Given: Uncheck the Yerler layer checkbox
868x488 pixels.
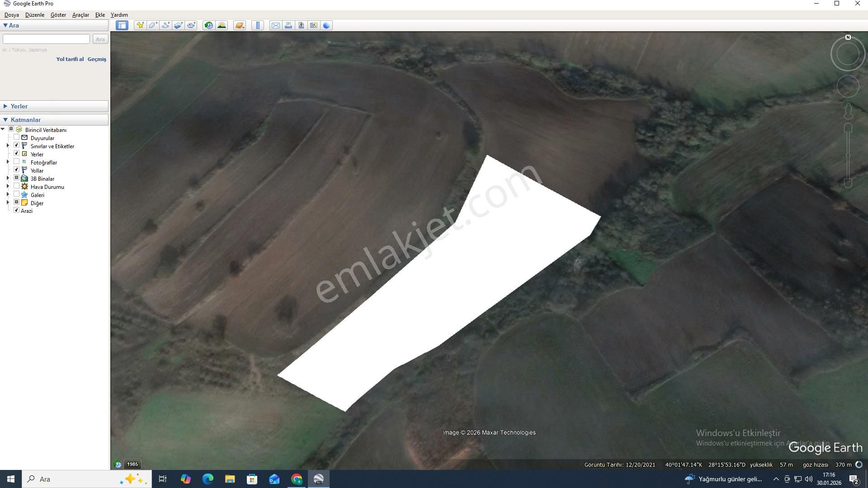Looking at the screenshot, I should click(17, 154).
